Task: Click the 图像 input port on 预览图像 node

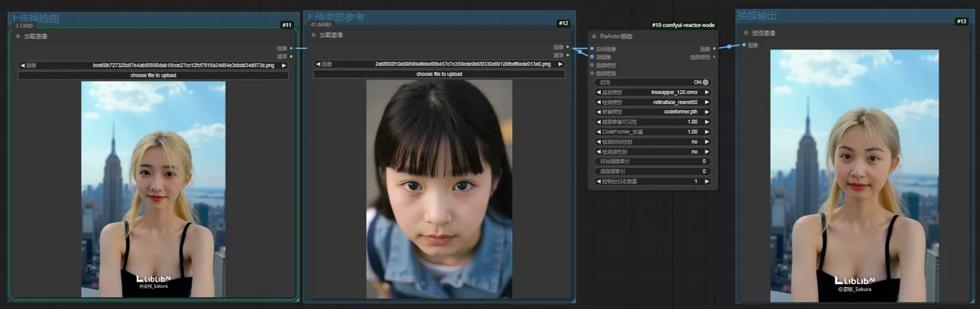Action: pyautogui.click(x=743, y=45)
